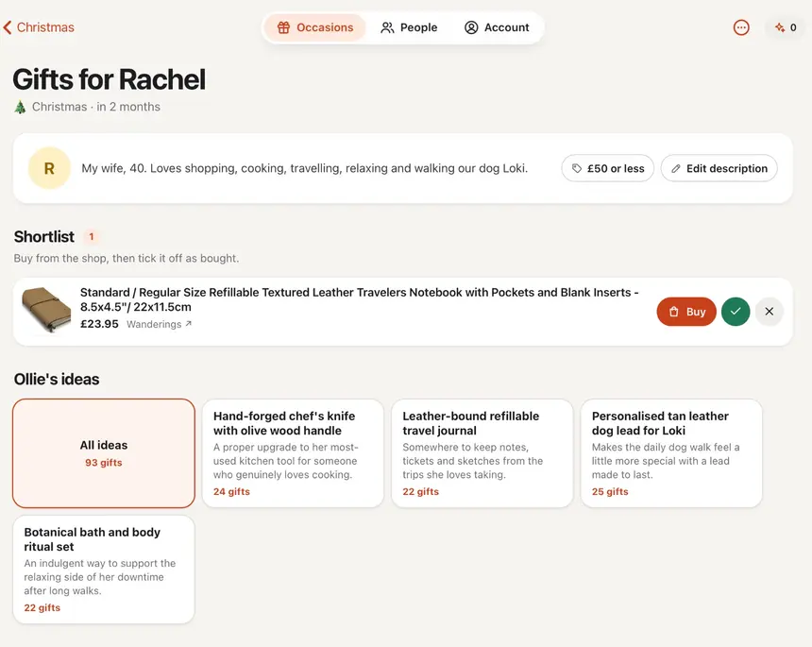The width and height of the screenshot is (812, 647).
Task: Click the Gifts for Rachel heading
Action: 110,79
